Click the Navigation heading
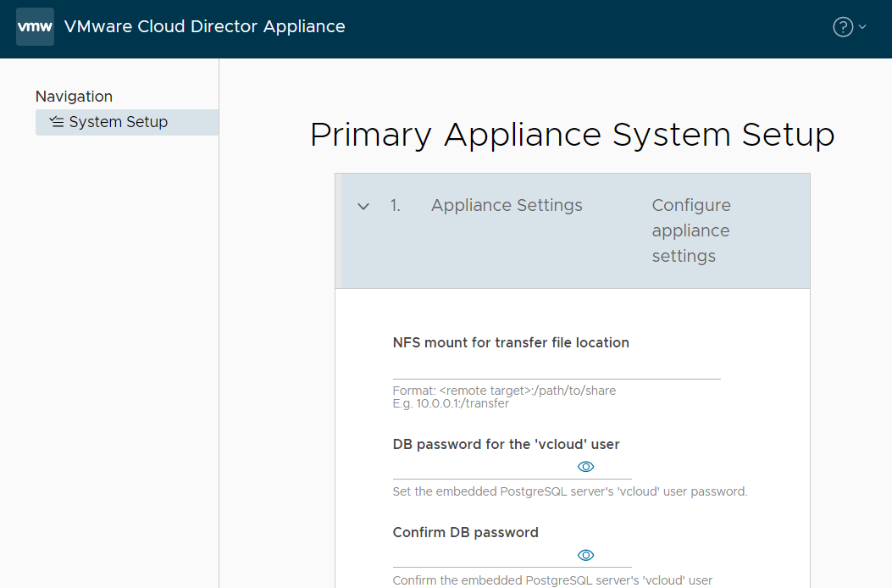The image size is (892, 588). (x=74, y=97)
